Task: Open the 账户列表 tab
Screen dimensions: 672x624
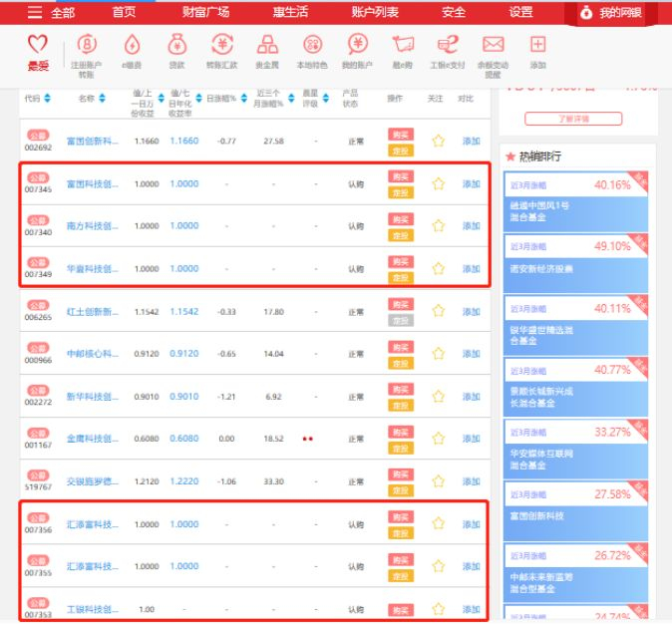Action: pyautogui.click(x=375, y=12)
